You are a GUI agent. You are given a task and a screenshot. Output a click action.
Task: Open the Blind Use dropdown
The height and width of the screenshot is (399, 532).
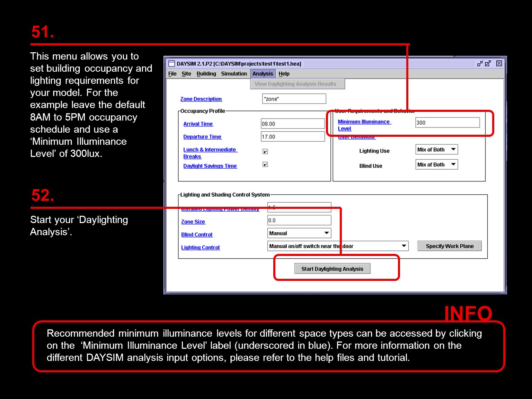coord(436,165)
